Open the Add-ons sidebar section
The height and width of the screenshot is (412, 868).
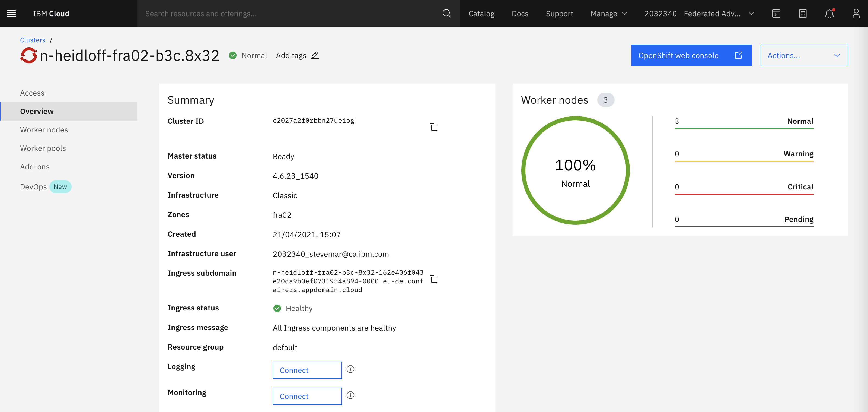pos(69,167)
